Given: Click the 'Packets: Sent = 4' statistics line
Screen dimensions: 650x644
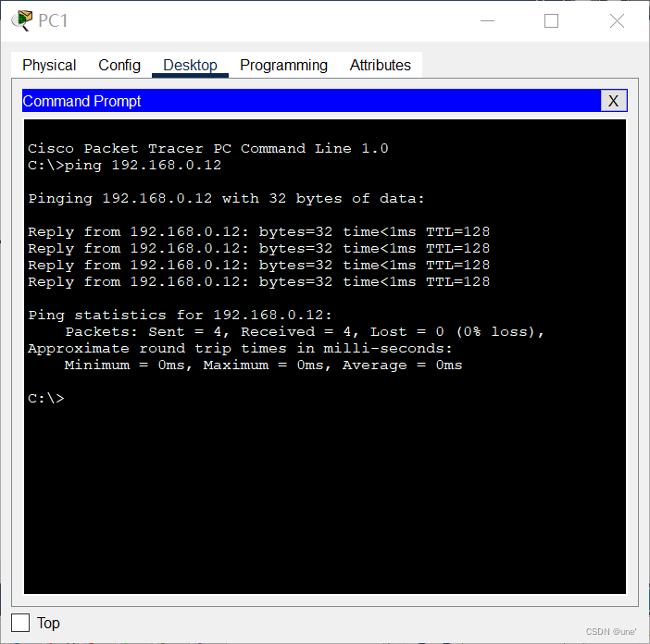Looking at the screenshot, I should click(x=305, y=332).
